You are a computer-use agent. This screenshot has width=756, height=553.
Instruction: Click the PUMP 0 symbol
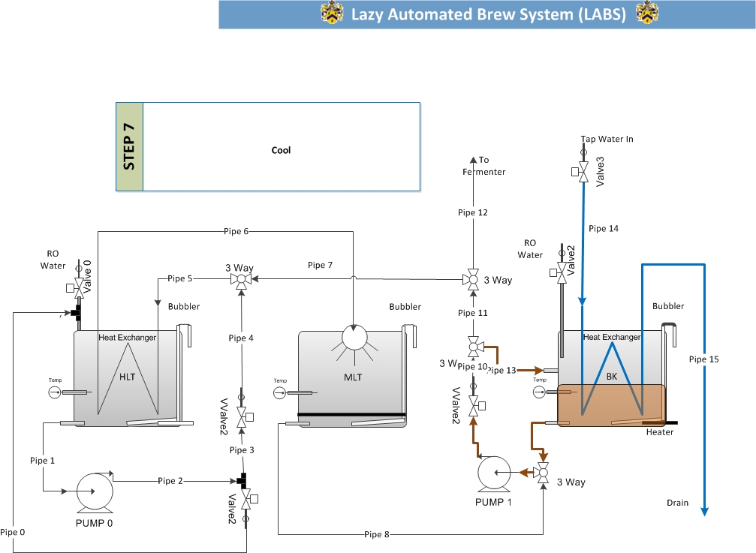(x=95, y=491)
